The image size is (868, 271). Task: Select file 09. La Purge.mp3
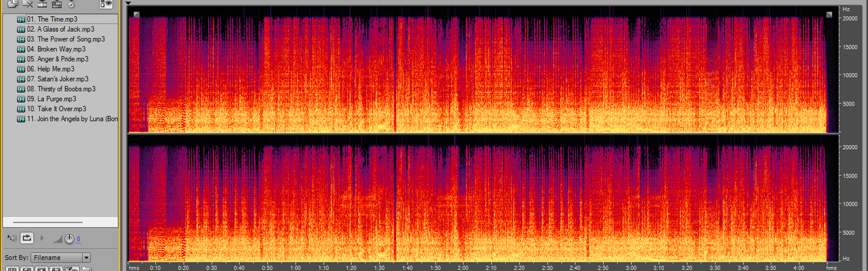[x=52, y=99]
